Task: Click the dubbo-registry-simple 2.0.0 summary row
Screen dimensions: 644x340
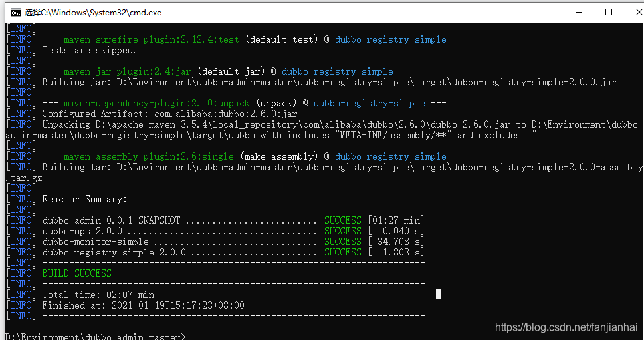Action: (233, 252)
